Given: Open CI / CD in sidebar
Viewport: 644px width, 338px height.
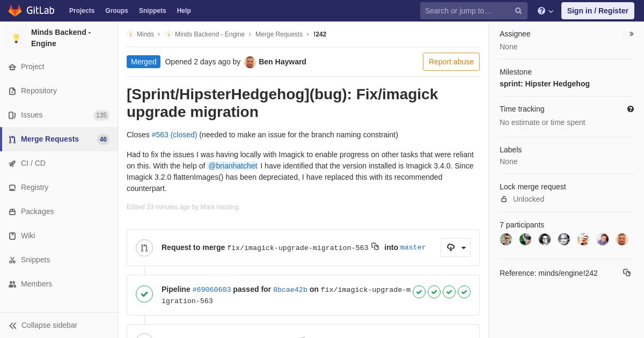Looking at the screenshot, I should tap(59, 163).
